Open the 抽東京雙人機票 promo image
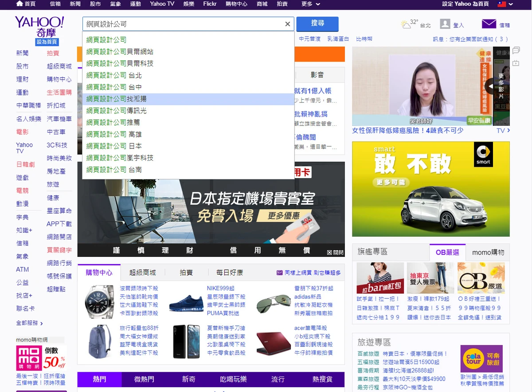This screenshot has width=532, height=392. [x=430, y=278]
